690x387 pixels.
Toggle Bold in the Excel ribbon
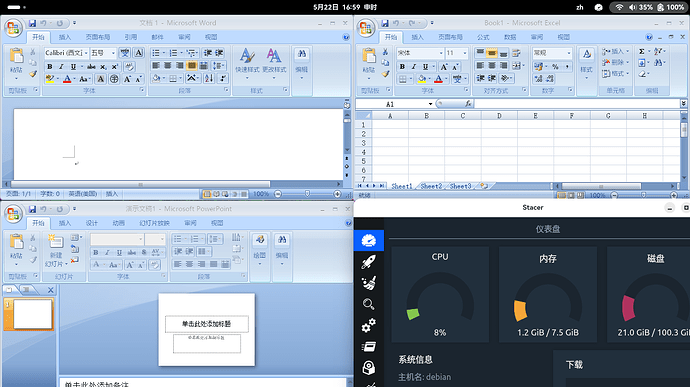[x=402, y=66]
